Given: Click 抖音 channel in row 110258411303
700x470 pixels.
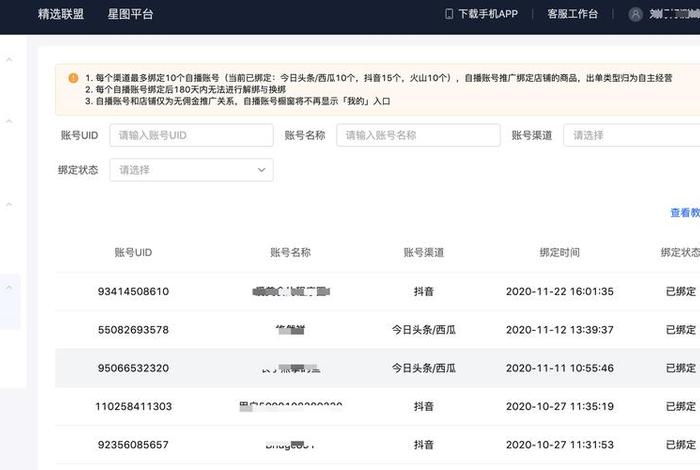Looking at the screenshot, I should coord(424,407).
